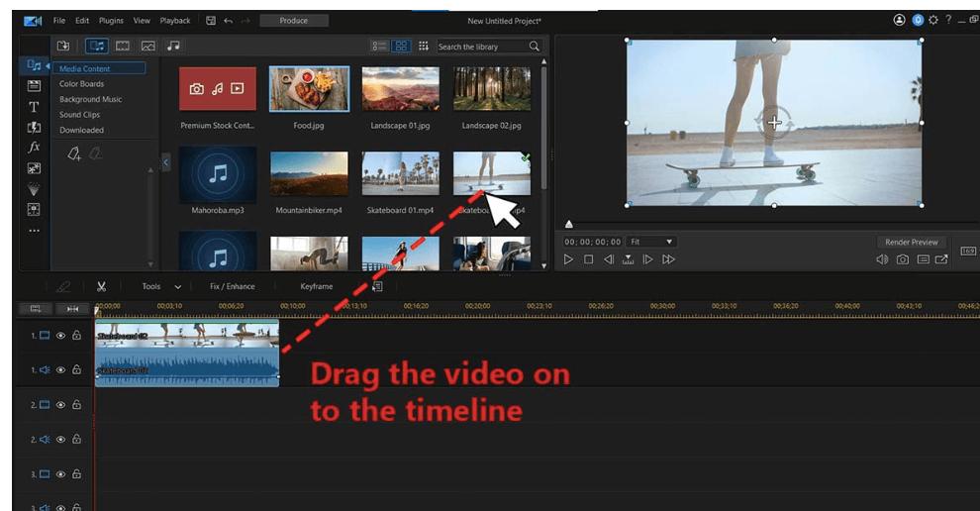980x511 pixels.
Task: Toggle visibility of video track 1
Action: click(60, 336)
